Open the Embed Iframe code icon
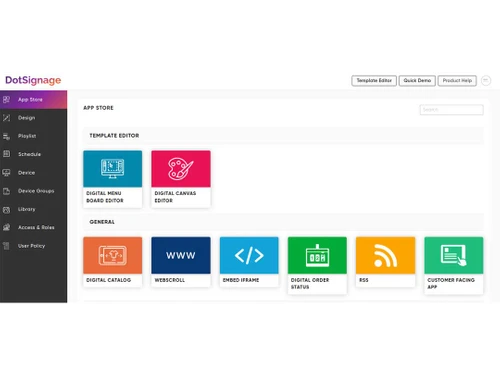 point(249,255)
